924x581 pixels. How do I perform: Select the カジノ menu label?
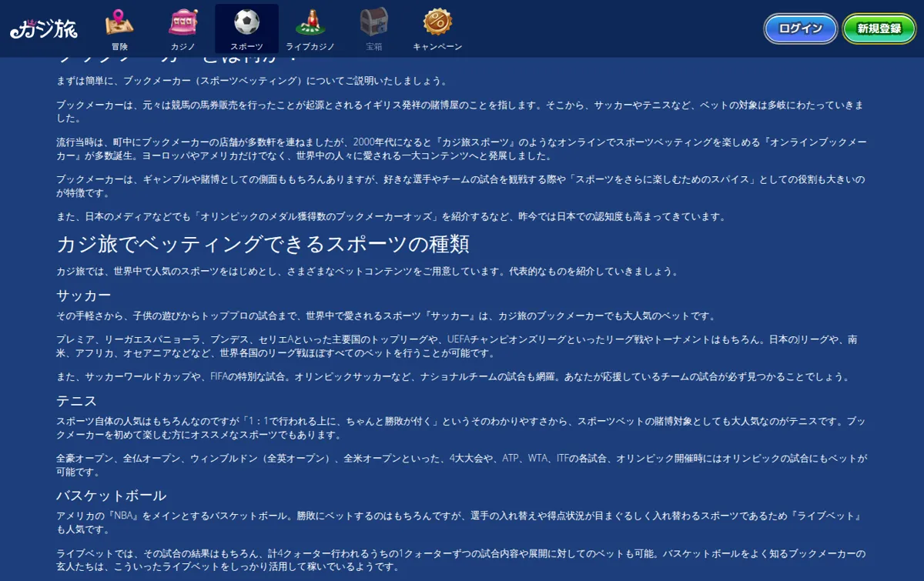tap(183, 47)
